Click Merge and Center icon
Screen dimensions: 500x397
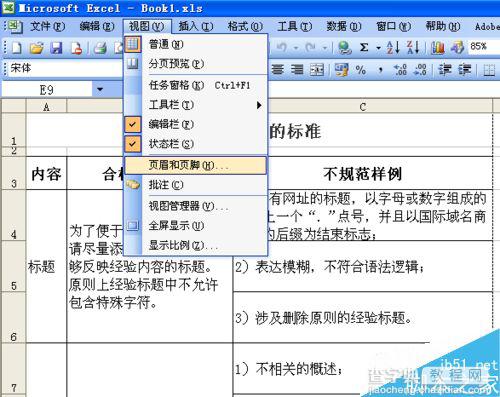pyautogui.click(x=317, y=69)
